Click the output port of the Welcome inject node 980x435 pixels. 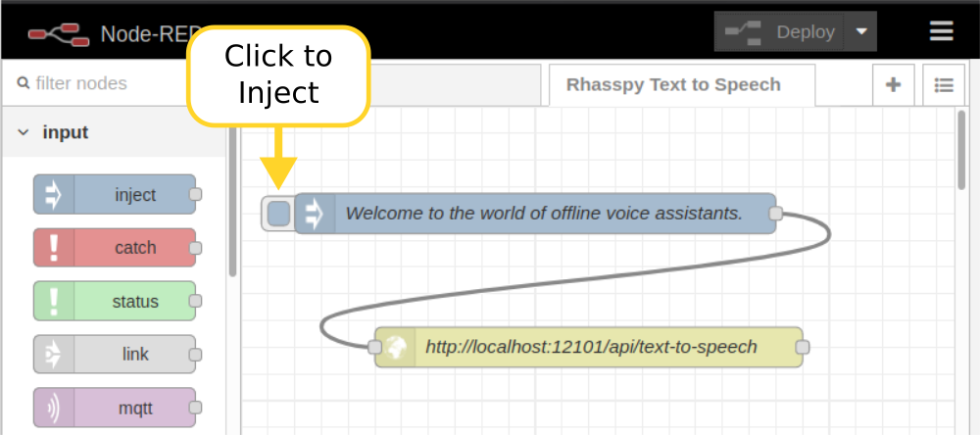tap(775, 214)
